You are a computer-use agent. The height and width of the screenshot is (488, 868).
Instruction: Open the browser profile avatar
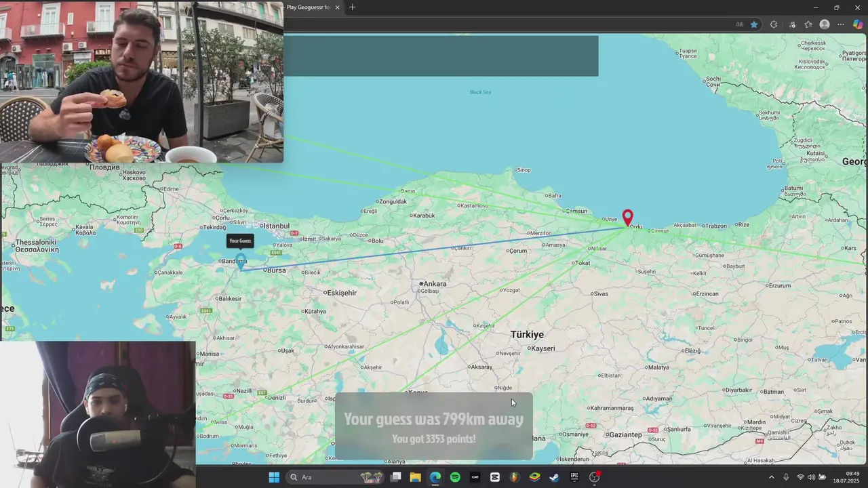point(825,24)
